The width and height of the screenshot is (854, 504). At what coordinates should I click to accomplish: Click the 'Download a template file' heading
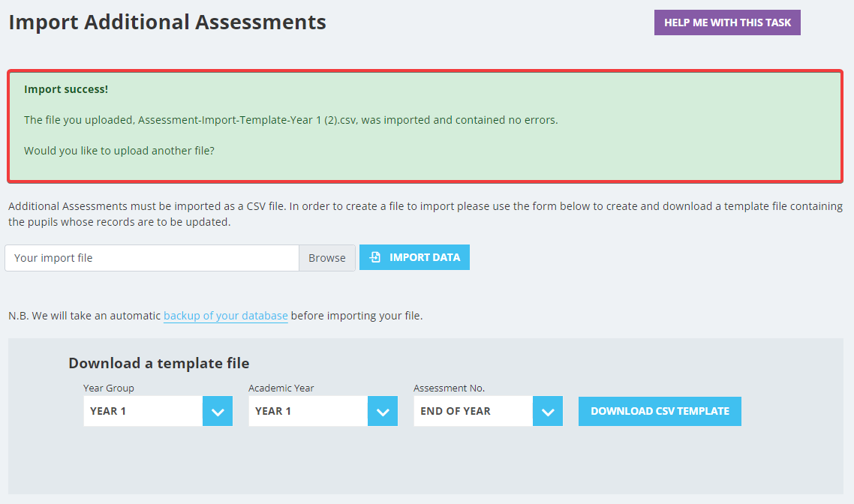pos(159,363)
